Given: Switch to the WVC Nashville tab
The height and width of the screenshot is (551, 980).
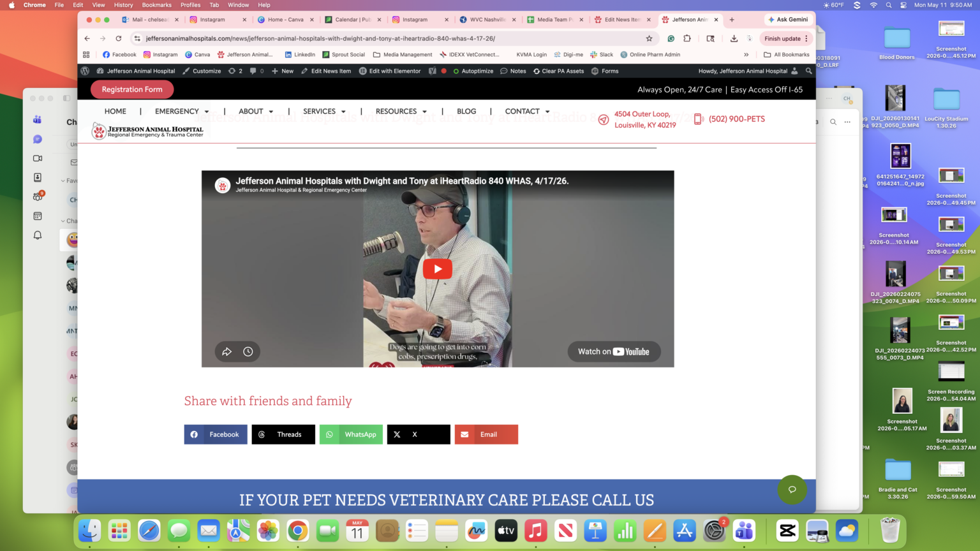Looking at the screenshot, I should coord(487,20).
